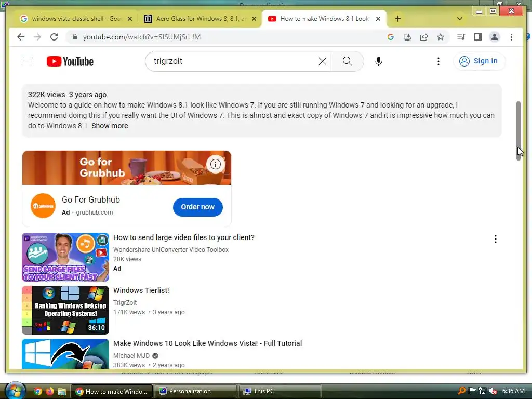Viewport: 532px width, 399px height.
Task: Open Chrome's three-dot menu
Action: [511, 37]
